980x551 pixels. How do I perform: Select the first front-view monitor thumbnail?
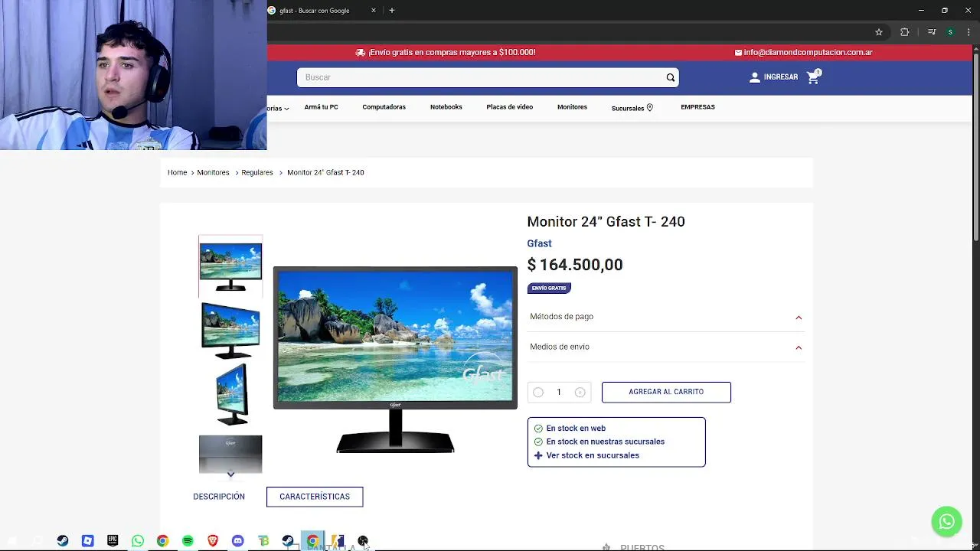pyautogui.click(x=230, y=266)
